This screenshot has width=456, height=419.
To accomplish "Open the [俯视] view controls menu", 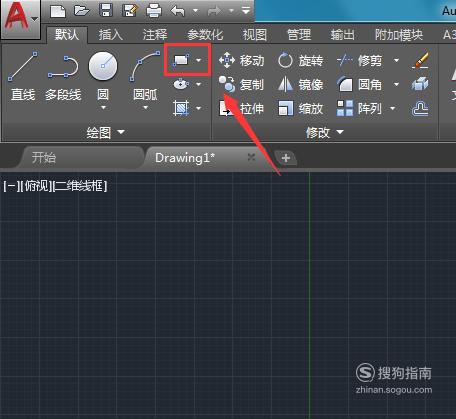I will pos(36,186).
